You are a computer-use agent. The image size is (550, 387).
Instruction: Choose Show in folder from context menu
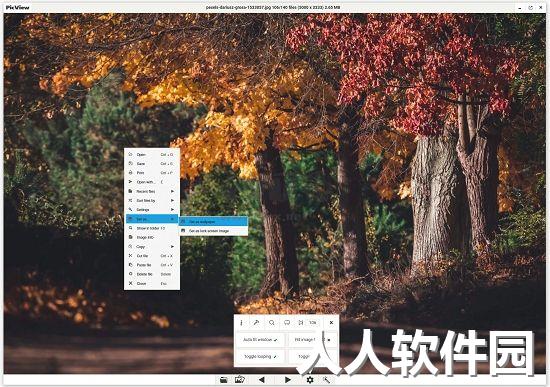point(152,228)
